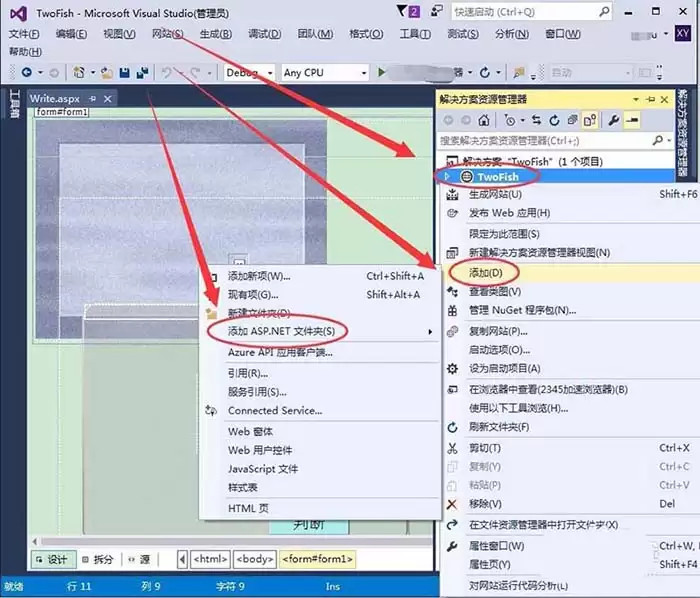
Task: Click the Properties wrench icon in Solution Explorer
Action: pos(614,120)
